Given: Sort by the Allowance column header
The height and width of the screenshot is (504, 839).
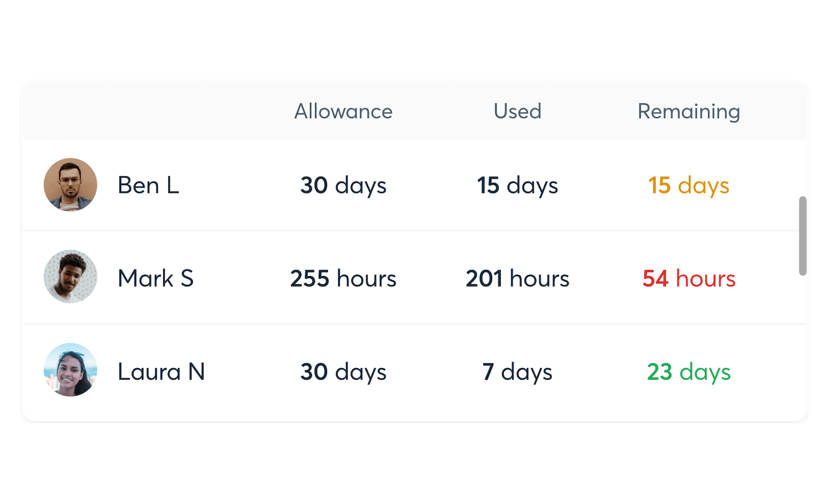Looking at the screenshot, I should coord(343,111).
